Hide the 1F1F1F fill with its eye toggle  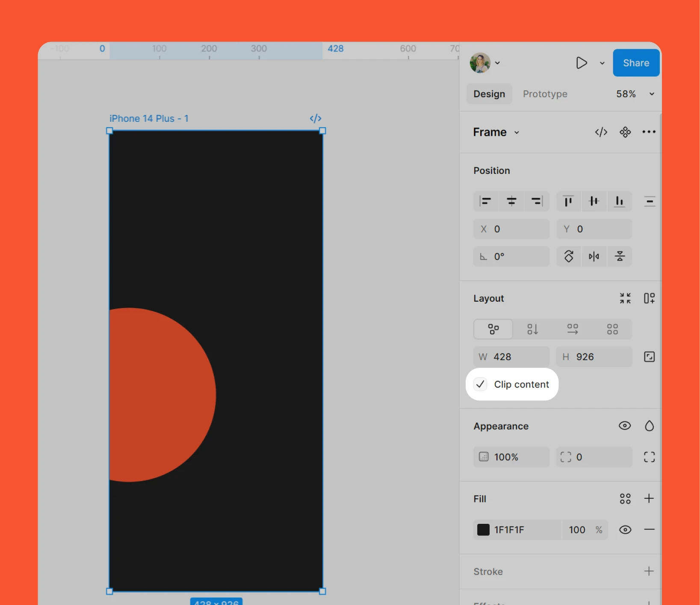[x=625, y=529]
